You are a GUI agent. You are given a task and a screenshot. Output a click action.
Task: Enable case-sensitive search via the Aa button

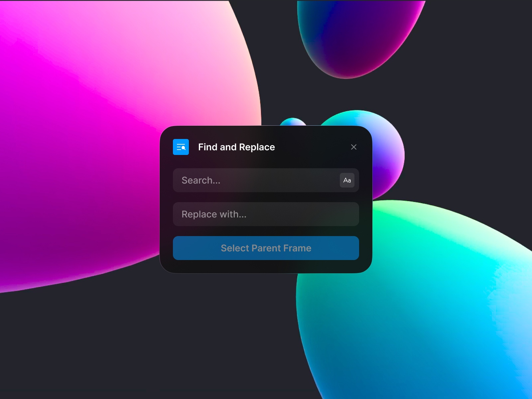pos(347,180)
